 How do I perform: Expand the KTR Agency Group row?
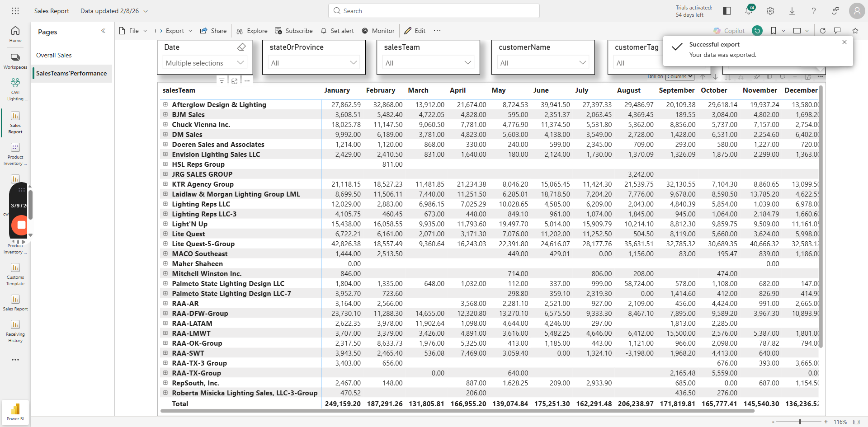tap(165, 184)
